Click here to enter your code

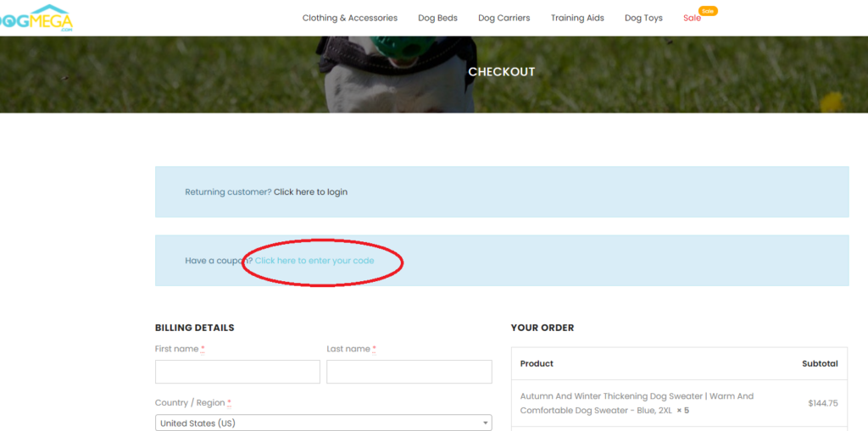pos(314,261)
